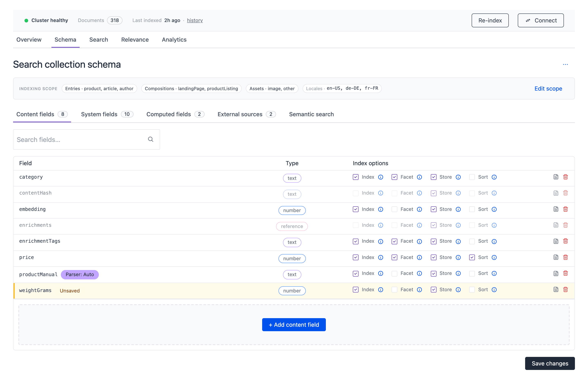Click the Connect button
This screenshot has height=383, width=588.
coord(541,20)
